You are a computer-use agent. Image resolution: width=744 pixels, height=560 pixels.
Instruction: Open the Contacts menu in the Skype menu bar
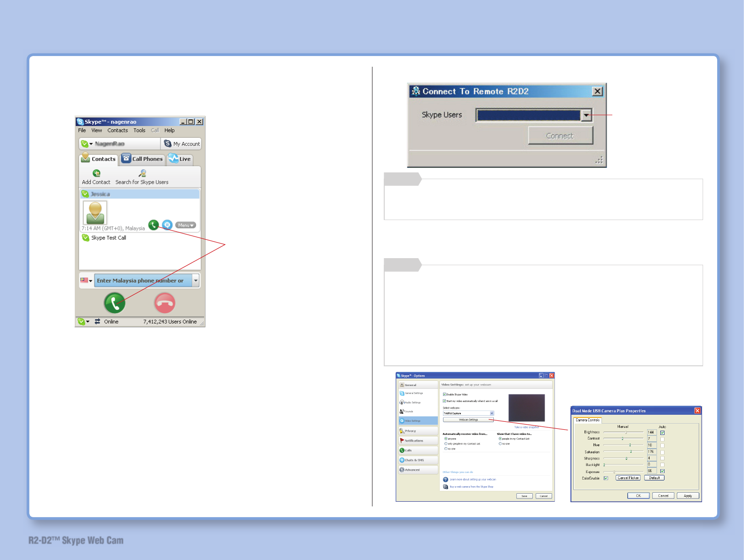[118, 130]
